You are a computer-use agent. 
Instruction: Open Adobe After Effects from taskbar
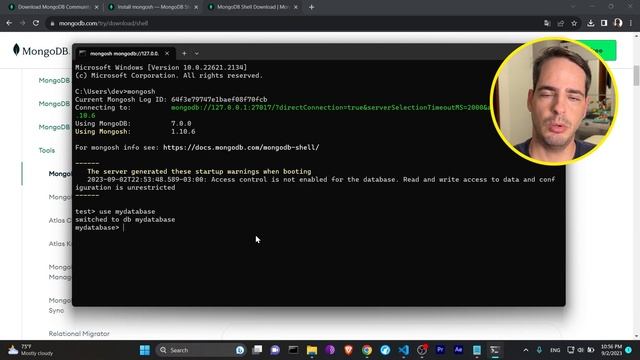[458, 350]
